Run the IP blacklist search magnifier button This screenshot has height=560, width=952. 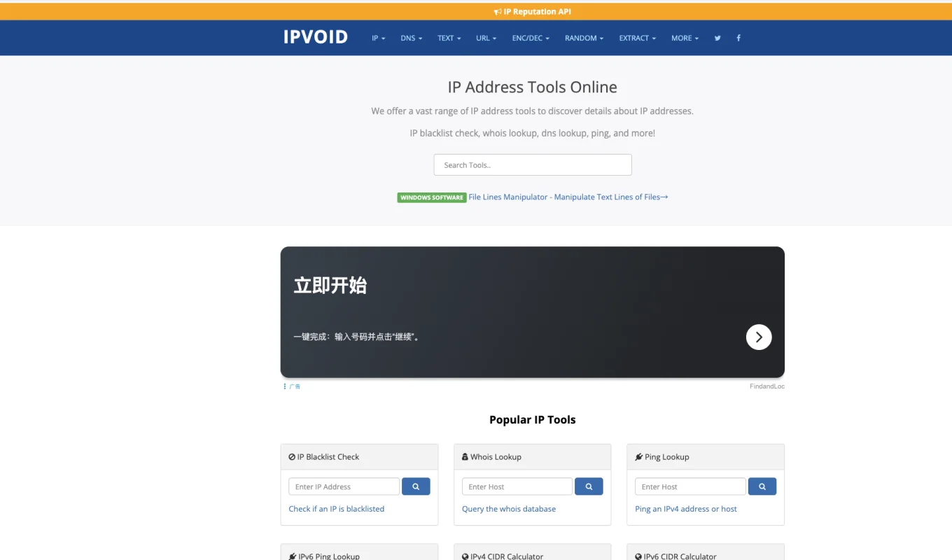416,486
